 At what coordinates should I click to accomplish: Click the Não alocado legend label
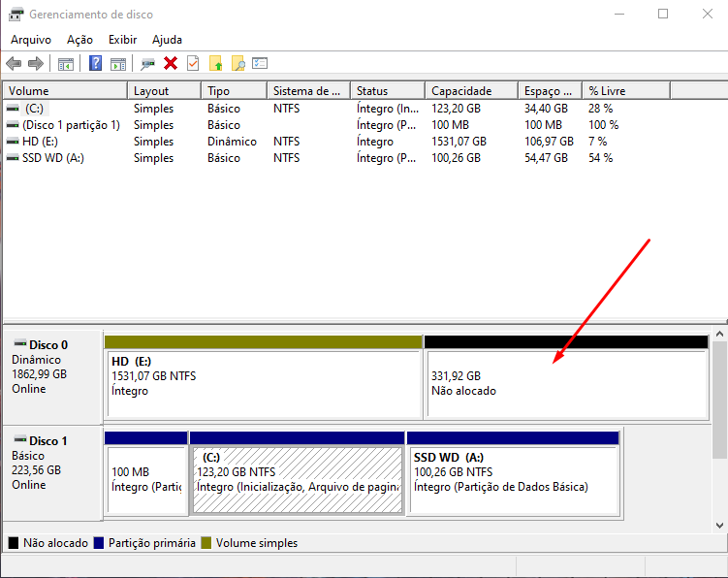55,543
